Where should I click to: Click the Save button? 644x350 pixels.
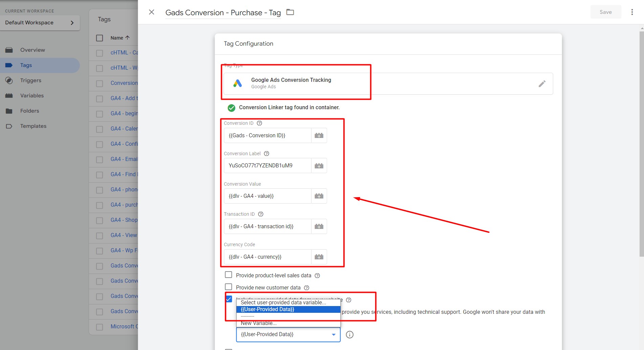[605, 12]
